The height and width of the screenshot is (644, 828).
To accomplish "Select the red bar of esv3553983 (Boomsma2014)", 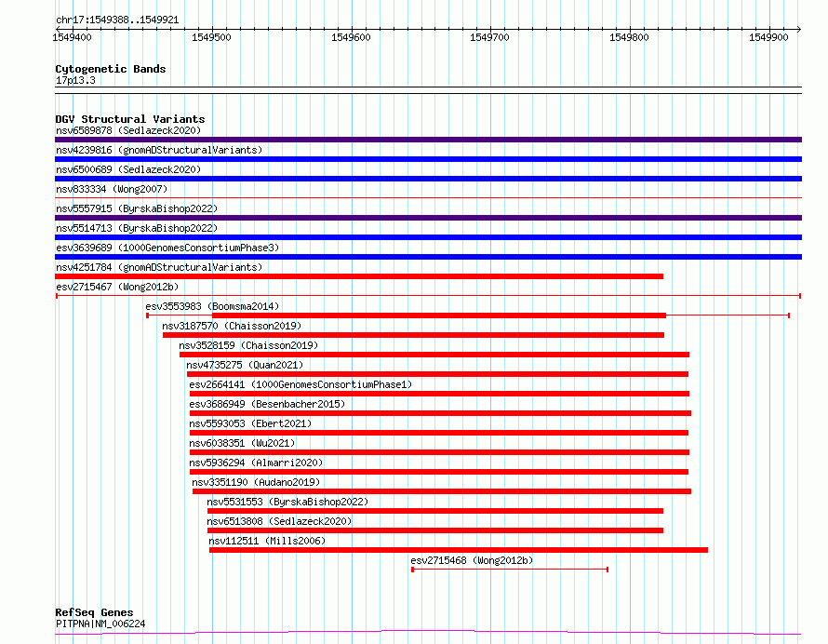I will pos(439,315).
